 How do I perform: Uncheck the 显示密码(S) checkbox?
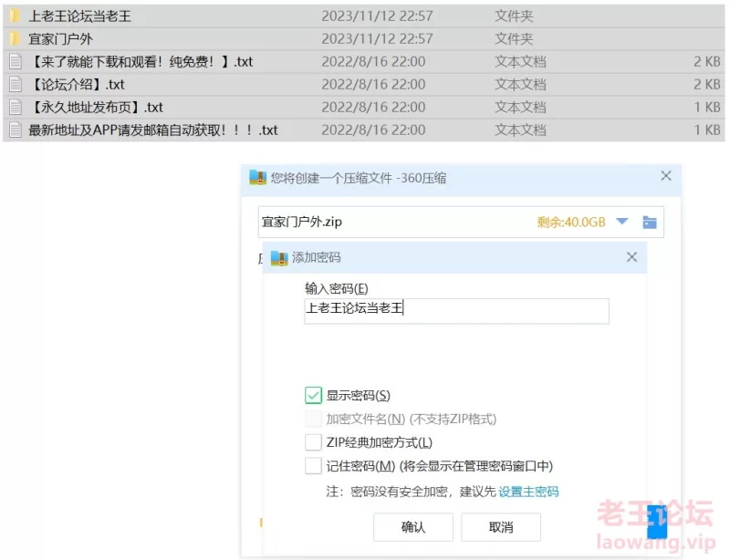[x=313, y=395]
